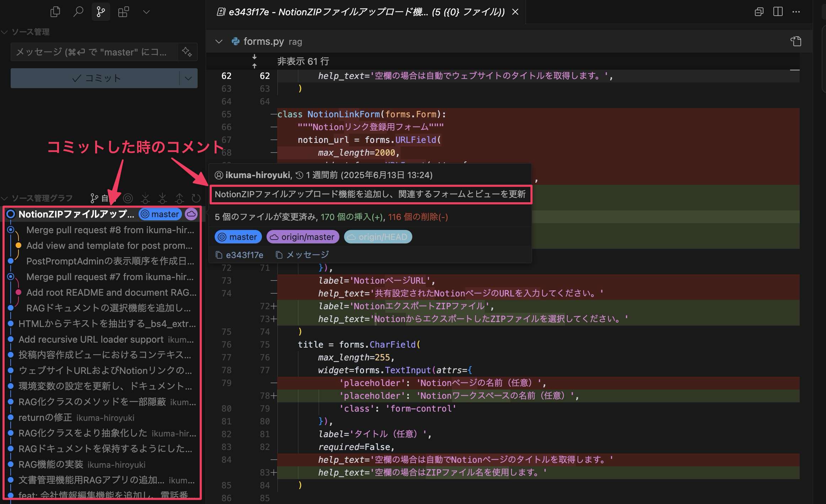Collapse the forms.py diff section

tap(219, 42)
